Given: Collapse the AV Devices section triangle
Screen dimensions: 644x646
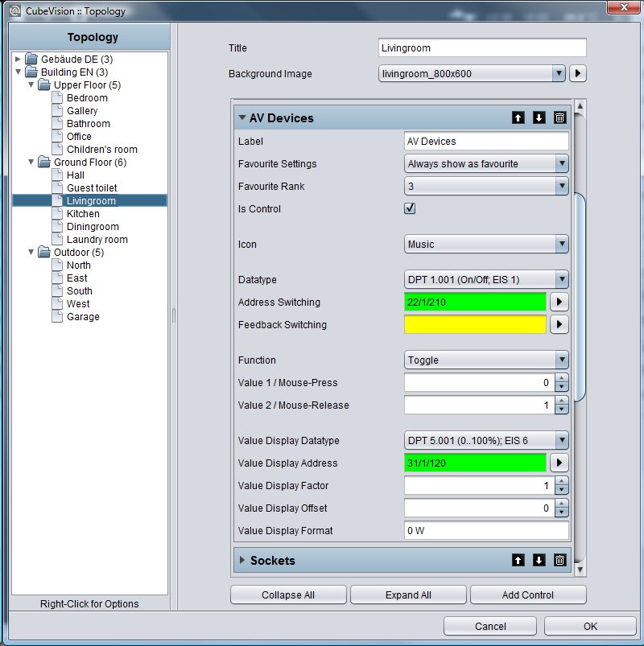Looking at the screenshot, I should tap(242, 117).
